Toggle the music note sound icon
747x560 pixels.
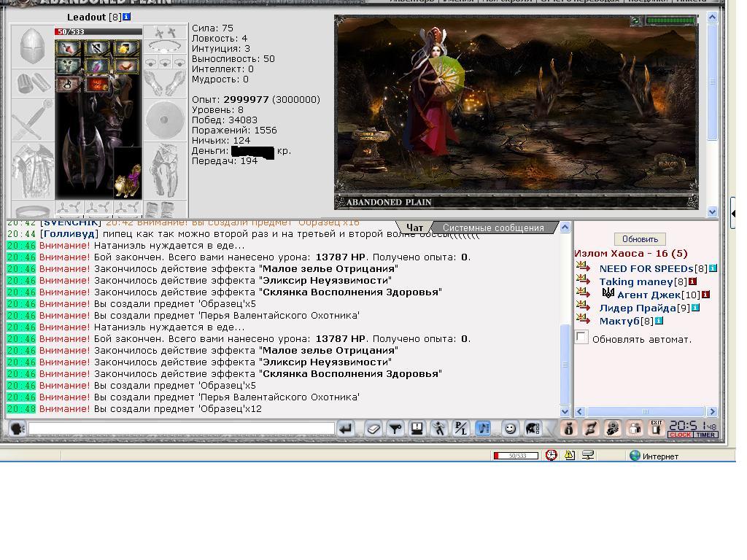pos(483,429)
